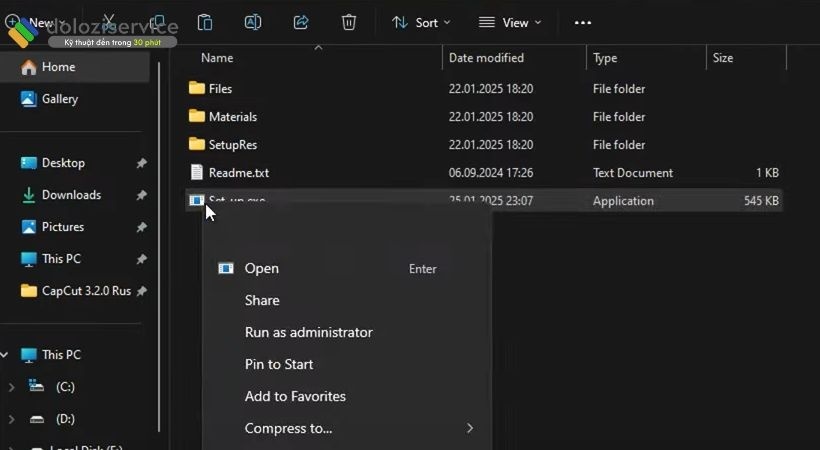This screenshot has height=450, width=820.
Task: Click the Rename icon in toolbar
Action: pos(253,22)
